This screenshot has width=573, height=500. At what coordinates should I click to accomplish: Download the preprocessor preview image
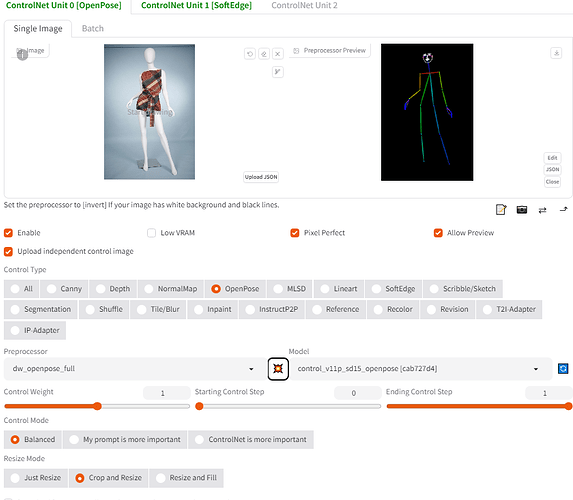pos(556,53)
